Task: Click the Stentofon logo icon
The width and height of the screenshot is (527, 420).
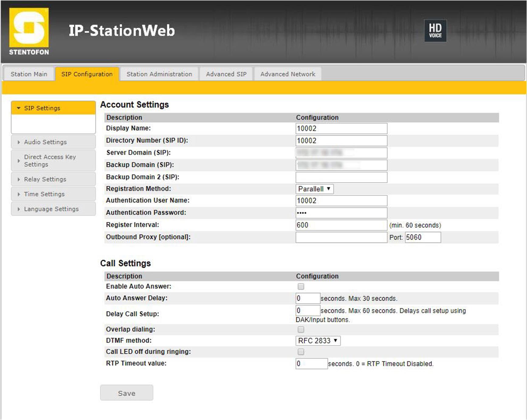Action: point(29,32)
